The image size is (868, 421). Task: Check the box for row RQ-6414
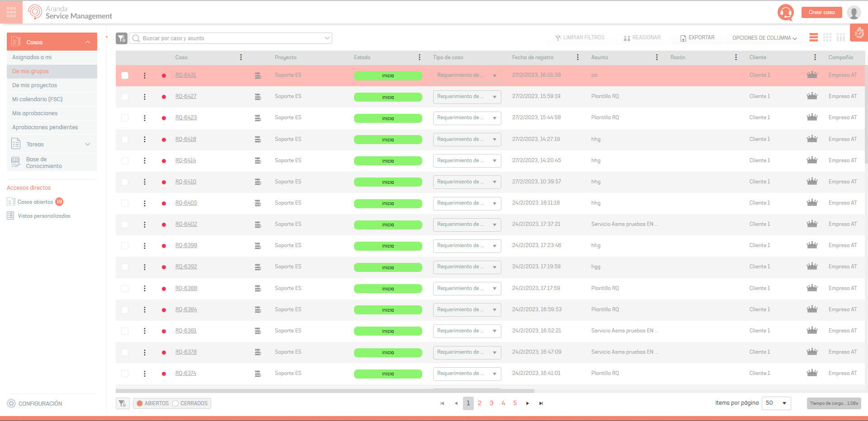(125, 161)
